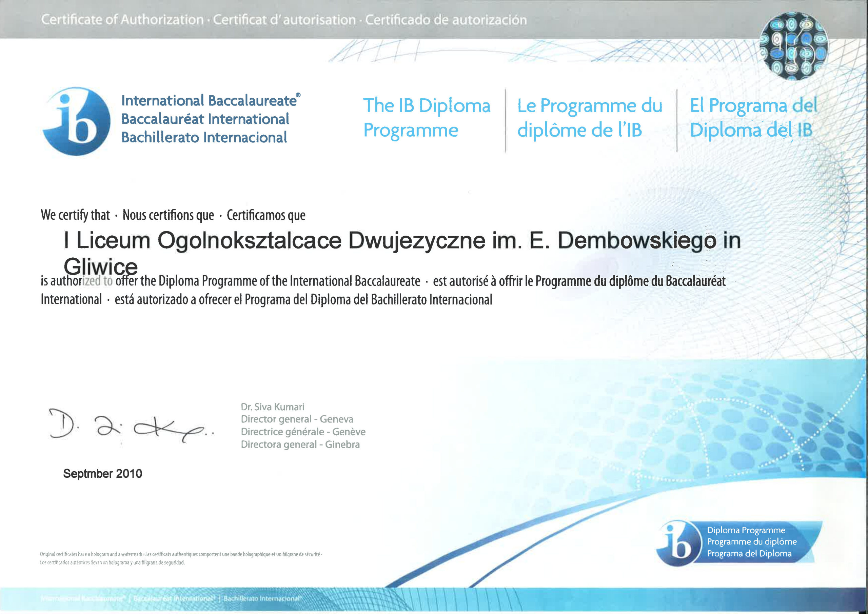This screenshot has width=868, height=614.
Task: Click "Diploma Programme" in the bottom-right logo
Action: click(746, 531)
